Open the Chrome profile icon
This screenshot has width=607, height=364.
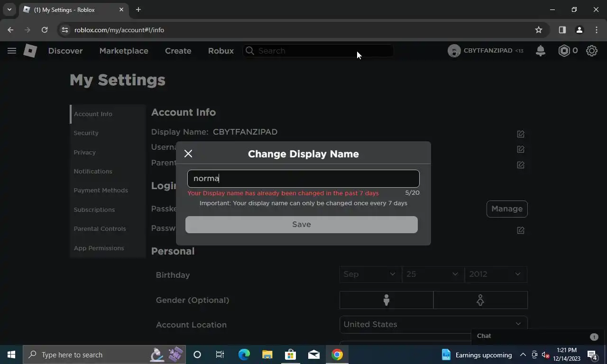pyautogui.click(x=579, y=30)
